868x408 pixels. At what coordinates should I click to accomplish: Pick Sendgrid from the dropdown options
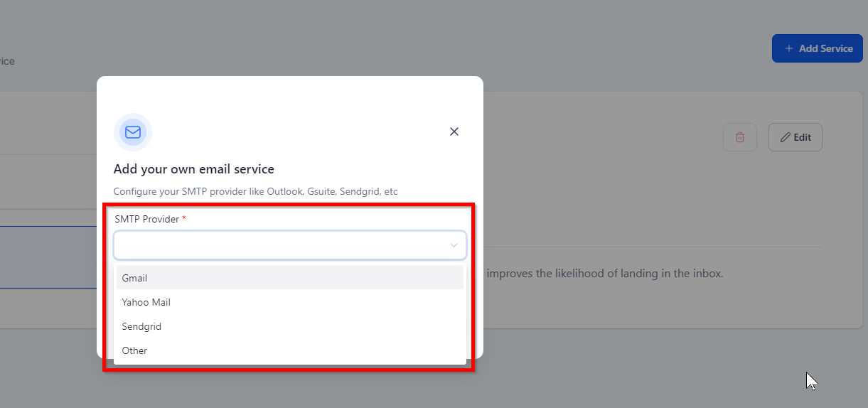click(141, 326)
